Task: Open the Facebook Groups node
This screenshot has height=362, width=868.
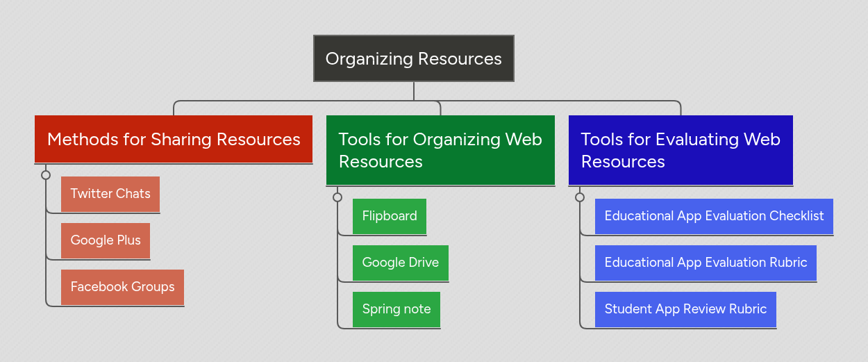Action: click(122, 287)
